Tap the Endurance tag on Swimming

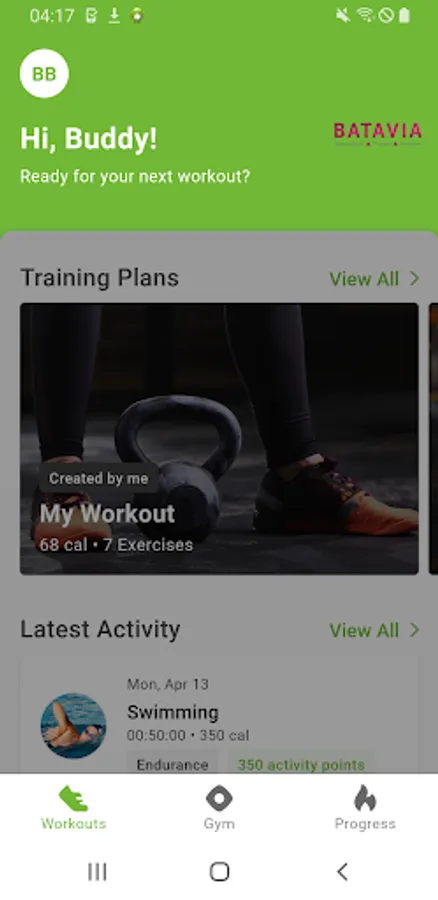pos(172,765)
